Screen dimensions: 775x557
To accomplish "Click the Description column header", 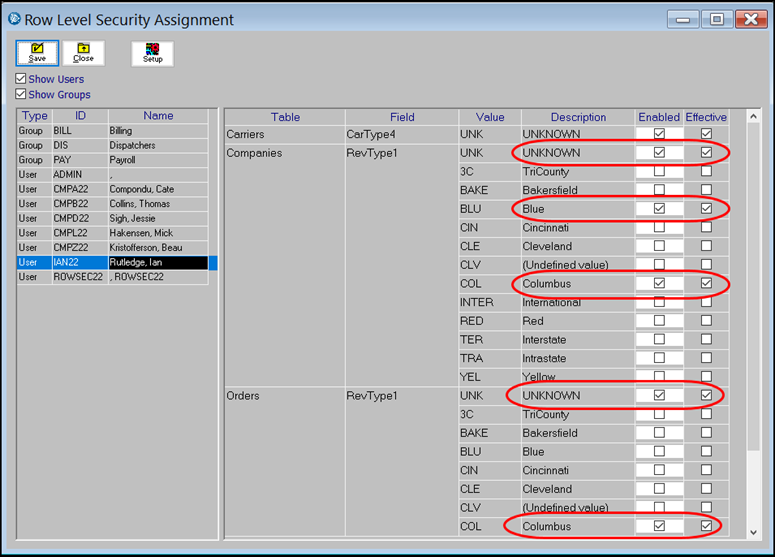I will click(x=577, y=117).
